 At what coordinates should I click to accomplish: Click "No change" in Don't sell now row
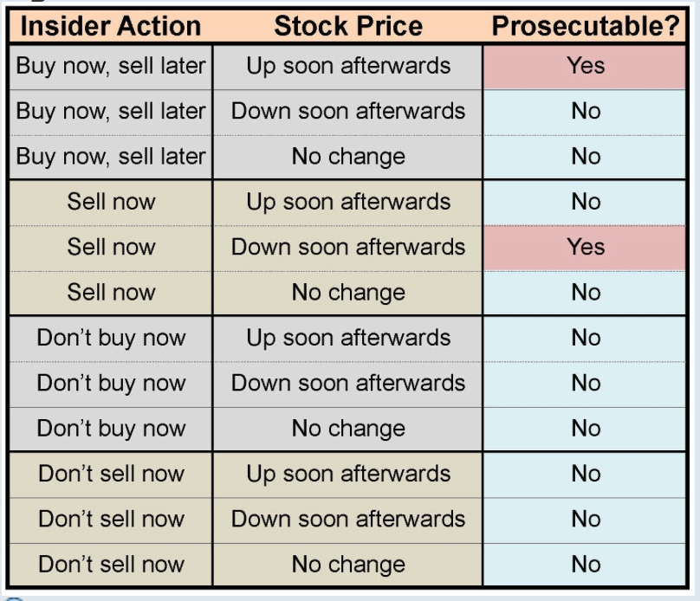point(348,565)
